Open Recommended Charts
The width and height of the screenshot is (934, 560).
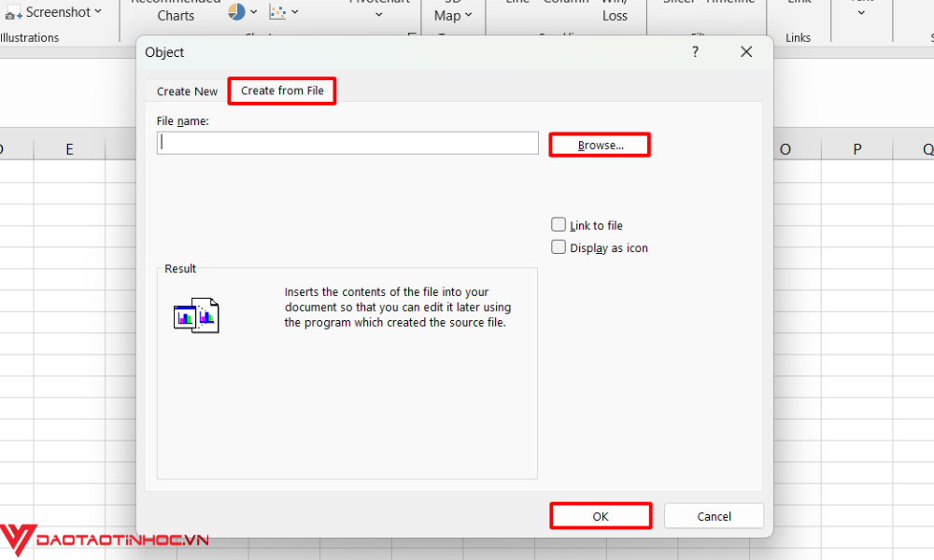coord(176,11)
